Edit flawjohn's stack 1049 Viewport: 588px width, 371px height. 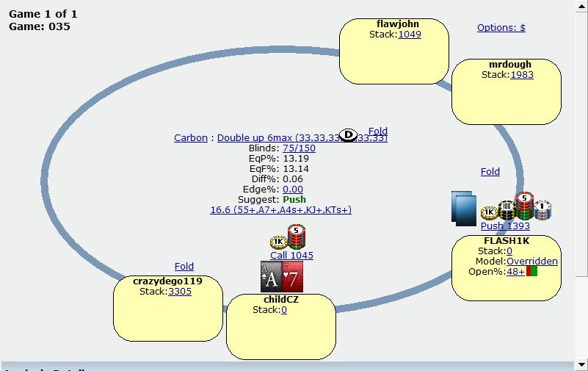(410, 35)
